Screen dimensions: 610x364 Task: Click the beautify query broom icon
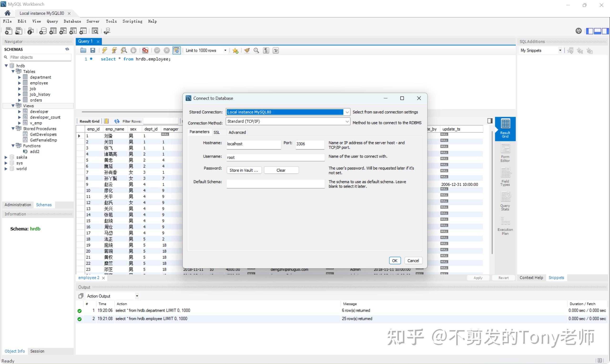pos(247,50)
